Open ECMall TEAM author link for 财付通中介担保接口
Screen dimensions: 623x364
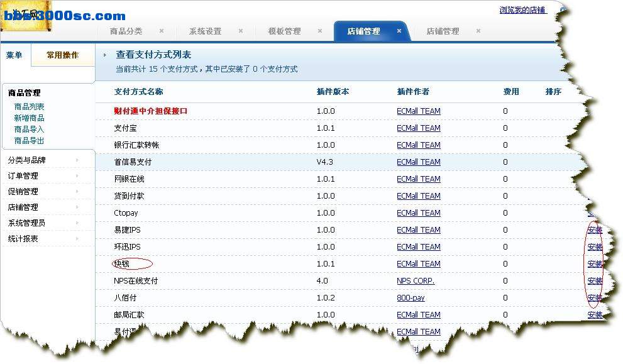[x=419, y=111]
